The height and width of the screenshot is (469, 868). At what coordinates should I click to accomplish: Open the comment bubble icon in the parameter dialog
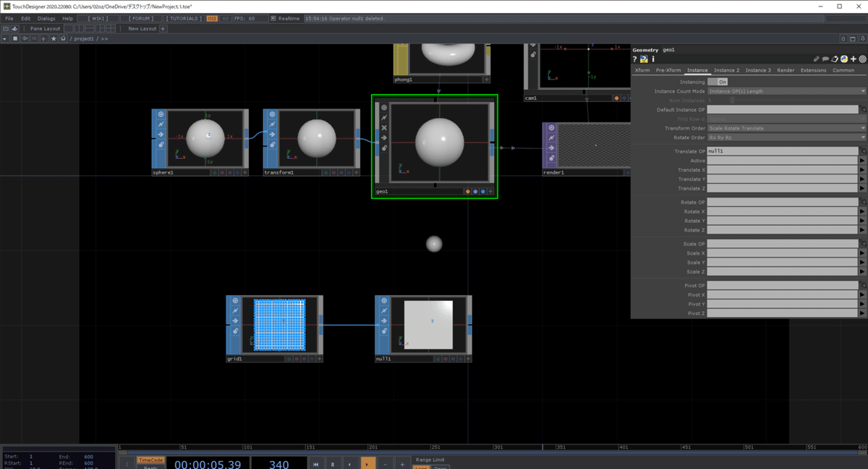click(825, 59)
